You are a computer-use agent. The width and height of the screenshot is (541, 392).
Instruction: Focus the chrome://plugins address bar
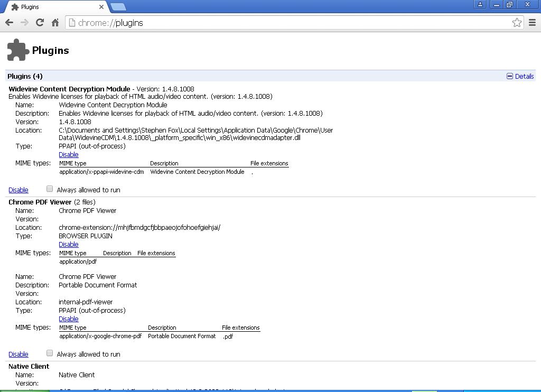click(293, 23)
